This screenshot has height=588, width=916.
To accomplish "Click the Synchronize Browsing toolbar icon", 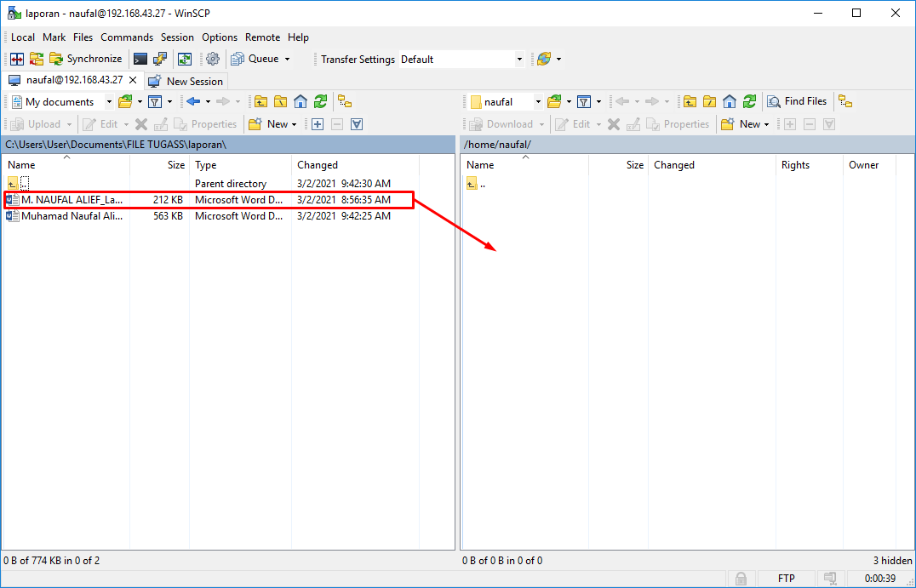I will [37, 59].
